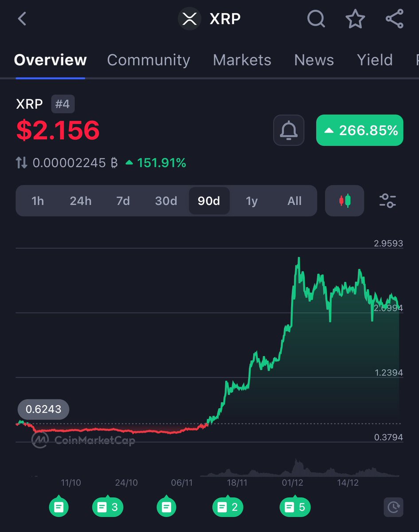
Task: Tap the 0.6243 starting price label
Action: (43, 409)
